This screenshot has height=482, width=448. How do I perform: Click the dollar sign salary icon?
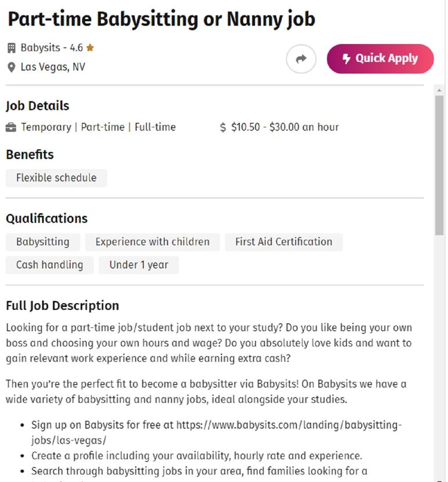point(223,127)
